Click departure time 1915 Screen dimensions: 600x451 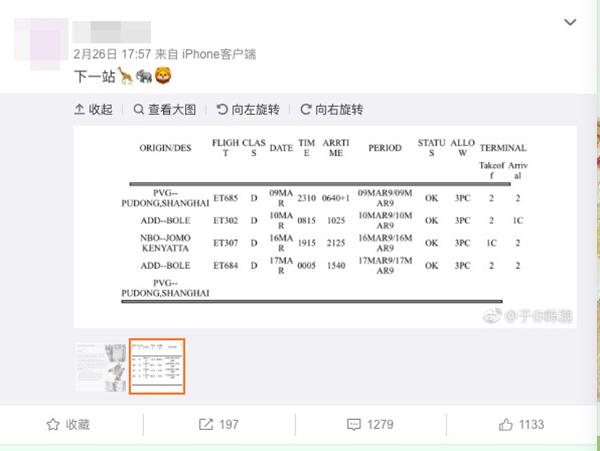coord(307,243)
